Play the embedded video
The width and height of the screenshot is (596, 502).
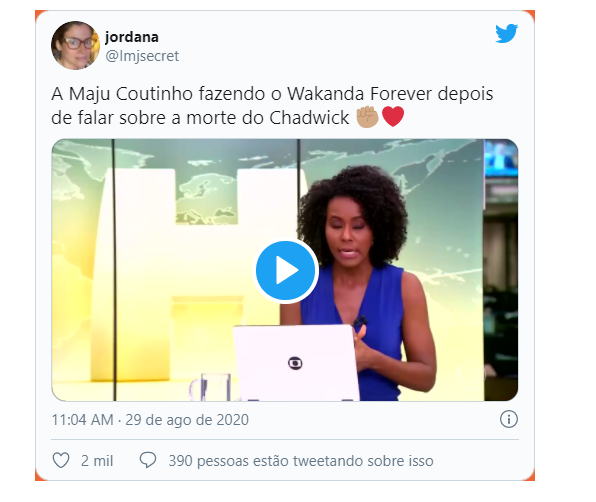(285, 271)
